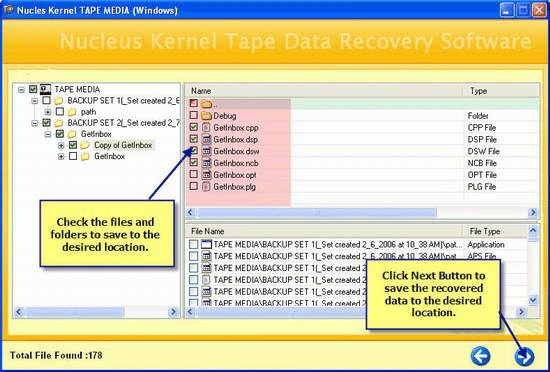Uncheck the Copy of GetInbox checkbox
550x372 pixels.
click(73, 145)
